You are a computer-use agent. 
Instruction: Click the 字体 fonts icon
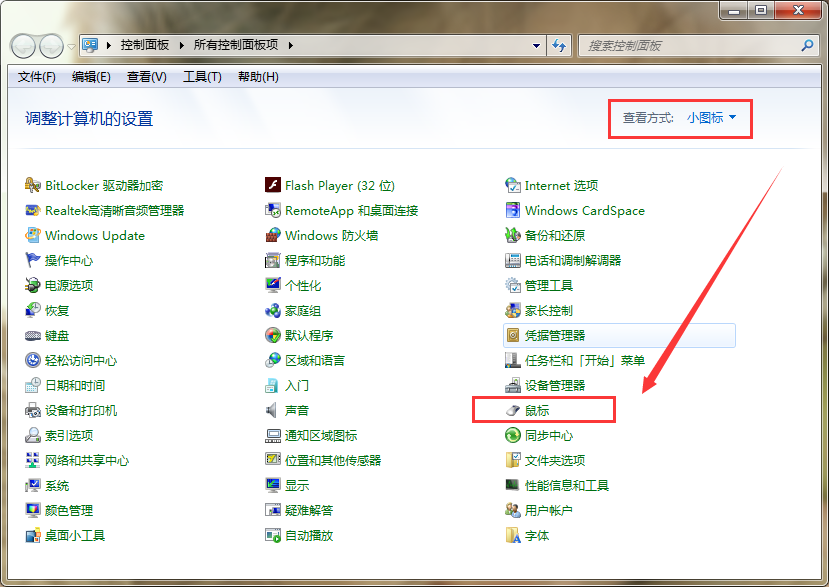click(513, 536)
